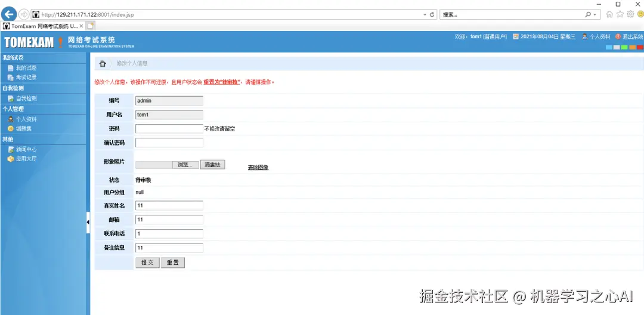
Task: Open the search provider dropdown arrow
Action: coord(595,14)
